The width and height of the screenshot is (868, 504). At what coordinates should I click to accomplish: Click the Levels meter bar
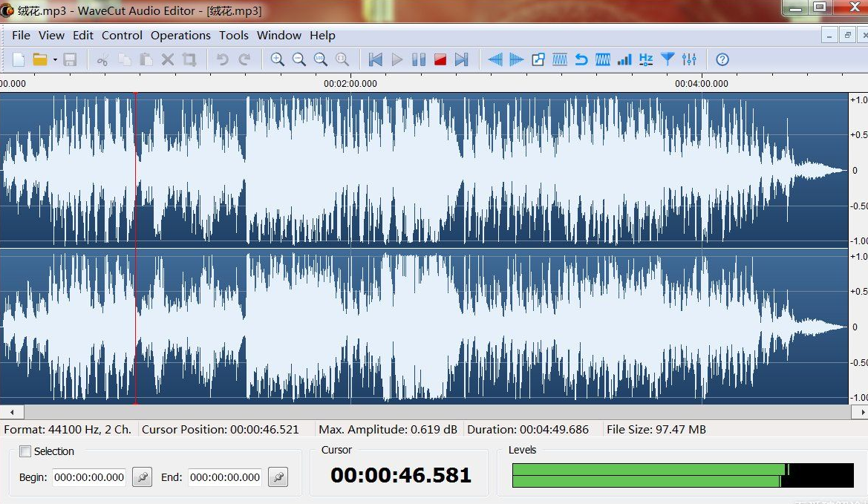pyautogui.click(x=682, y=475)
